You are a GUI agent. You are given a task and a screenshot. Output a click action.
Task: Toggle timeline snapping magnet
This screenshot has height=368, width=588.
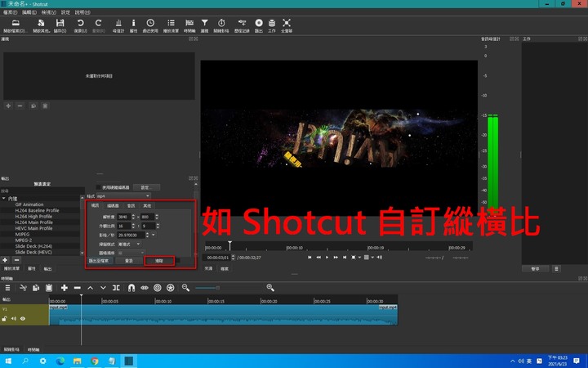tap(131, 288)
